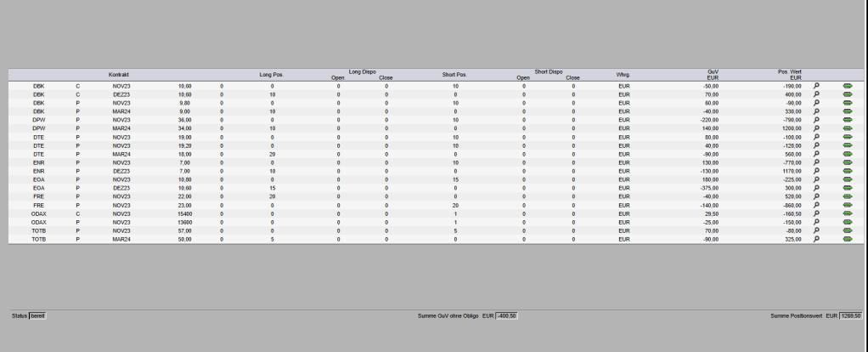Click green trade icon for DBK C DEZ23

pyautogui.click(x=847, y=94)
